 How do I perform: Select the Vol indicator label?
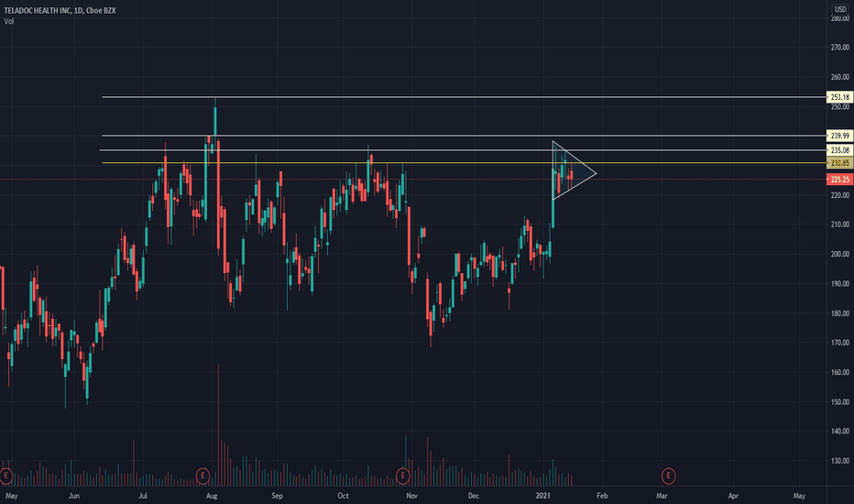click(x=9, y=21)
